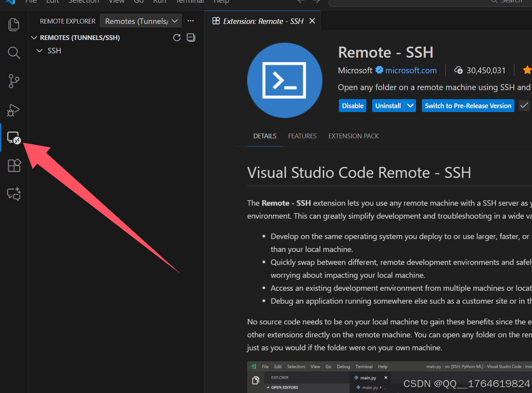Image resolution: width=532 pixels, height=393 pixels.
Task: Switch to the DETAILS tab
Action: tap(265, 136)
